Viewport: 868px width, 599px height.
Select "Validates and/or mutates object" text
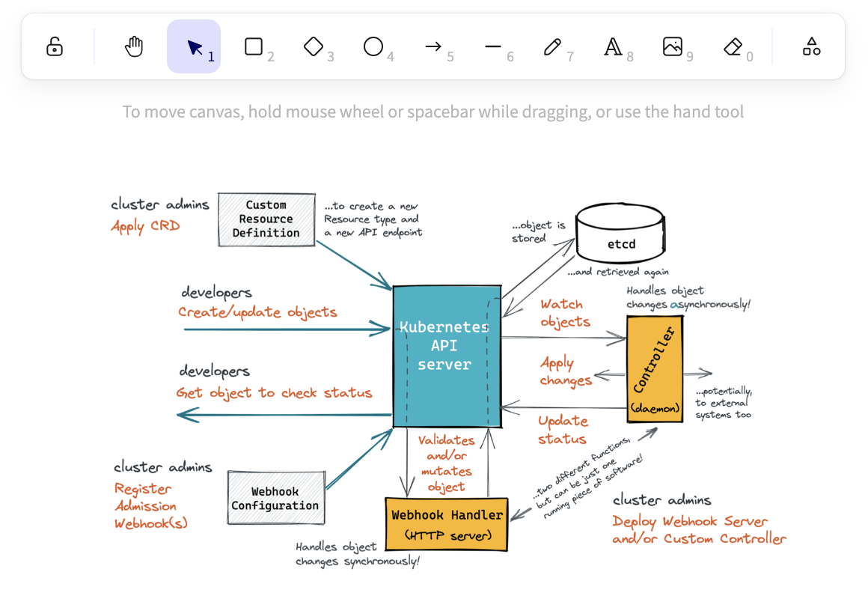pos(446,463)
